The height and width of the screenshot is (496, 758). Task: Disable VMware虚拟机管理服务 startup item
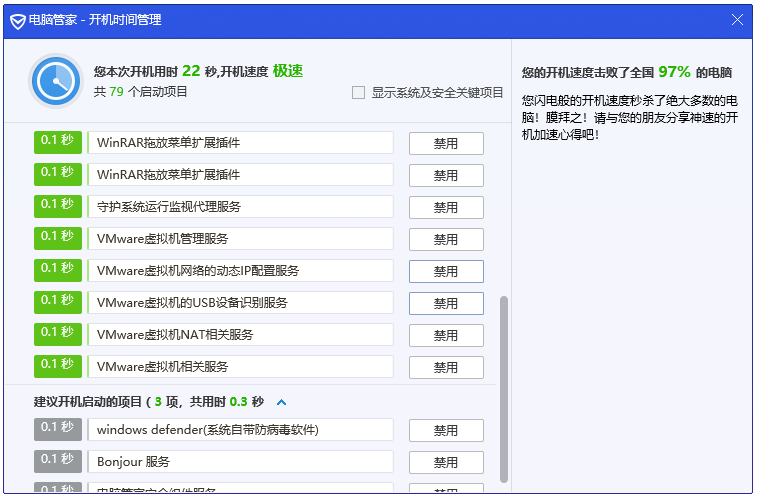point(446,239)
